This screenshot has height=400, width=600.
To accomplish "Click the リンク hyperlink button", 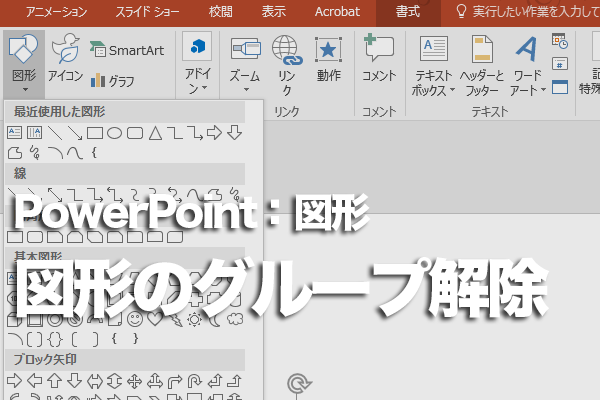I will (x=287, y=64).
